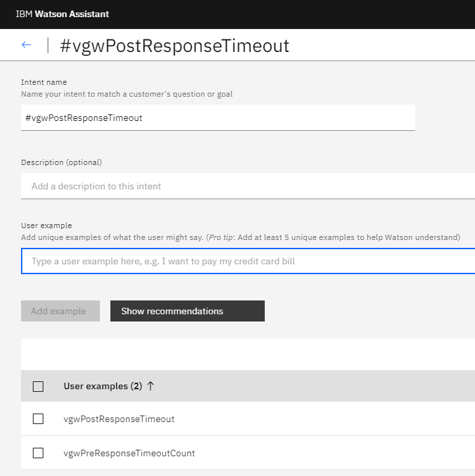This screenshot has width=475, height=476.
Task: Sort user examples with the up arrow
Action: point(150,386)
